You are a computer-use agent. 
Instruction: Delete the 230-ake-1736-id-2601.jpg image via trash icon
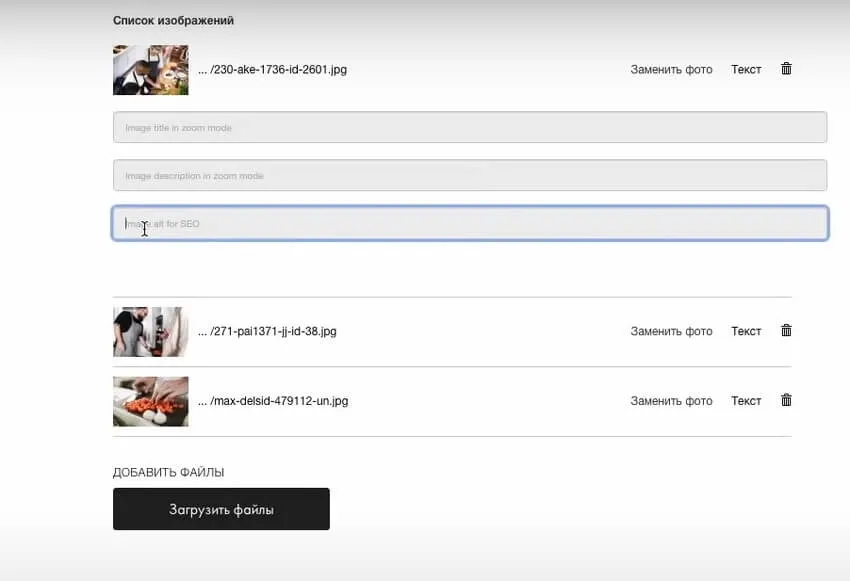tap(786, 69)
